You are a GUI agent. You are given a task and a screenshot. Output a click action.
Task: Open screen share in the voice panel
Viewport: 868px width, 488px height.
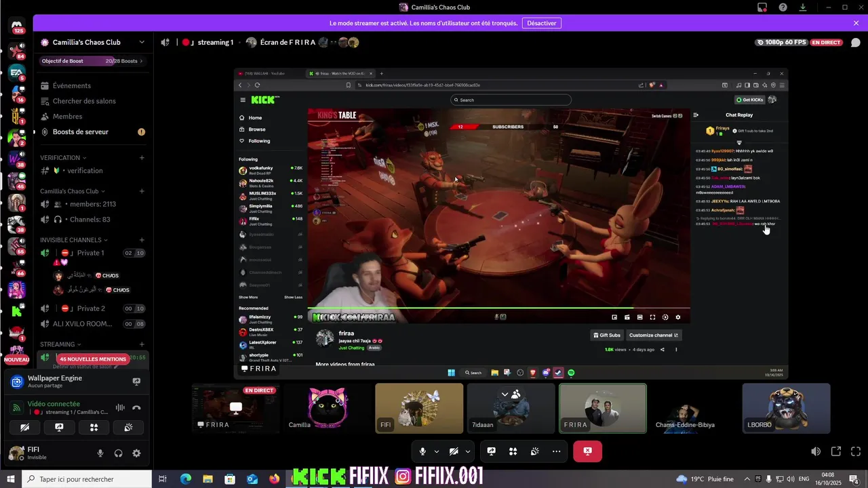click(59, 427)
